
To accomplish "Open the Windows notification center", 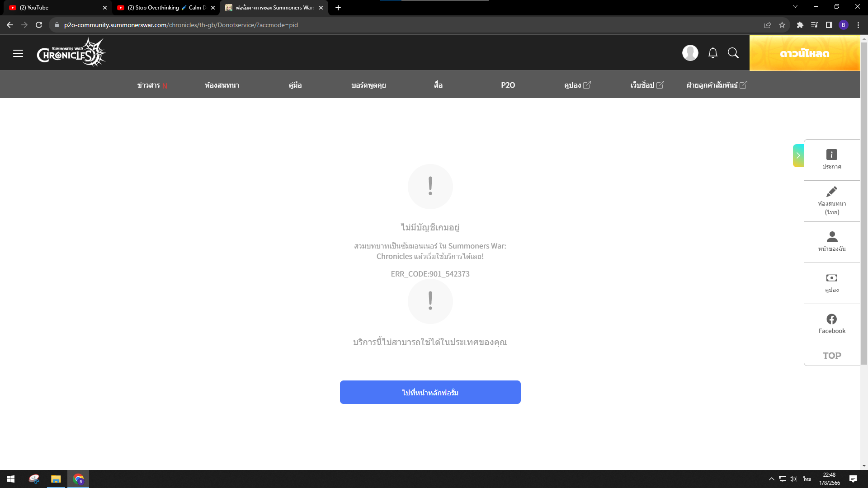I will click(853, 479).
